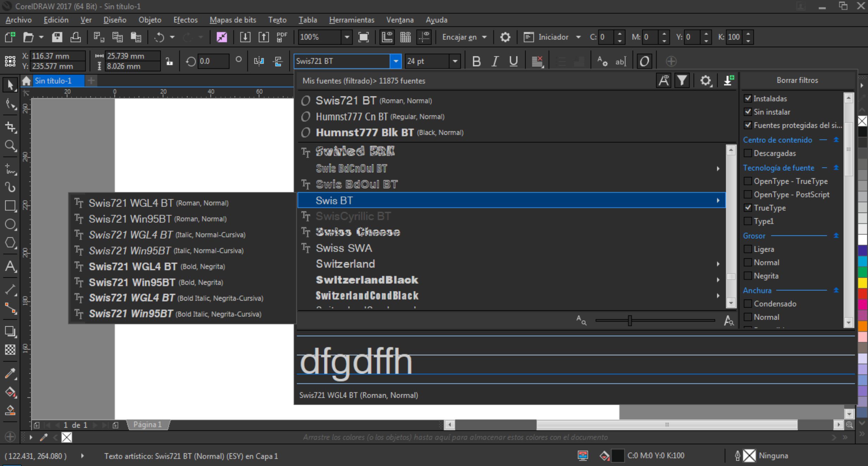Image resolution: width=868 pixels, height=466 pixels.
Task: Select the Crop tool
Action: [10, 127]
